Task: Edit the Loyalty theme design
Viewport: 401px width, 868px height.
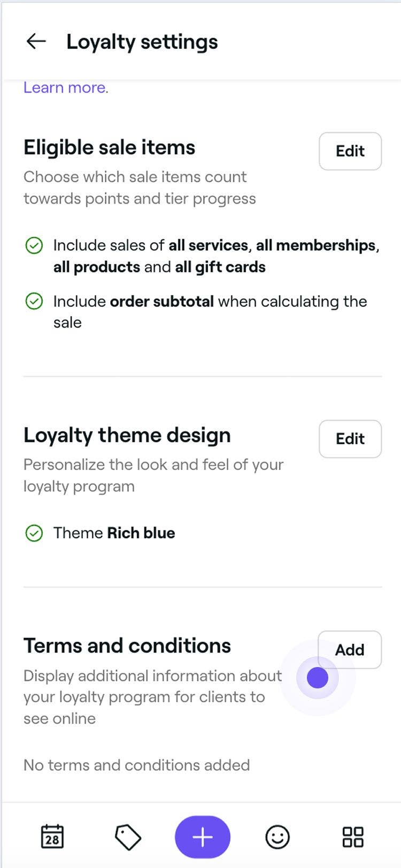Action: pos(350,439)
